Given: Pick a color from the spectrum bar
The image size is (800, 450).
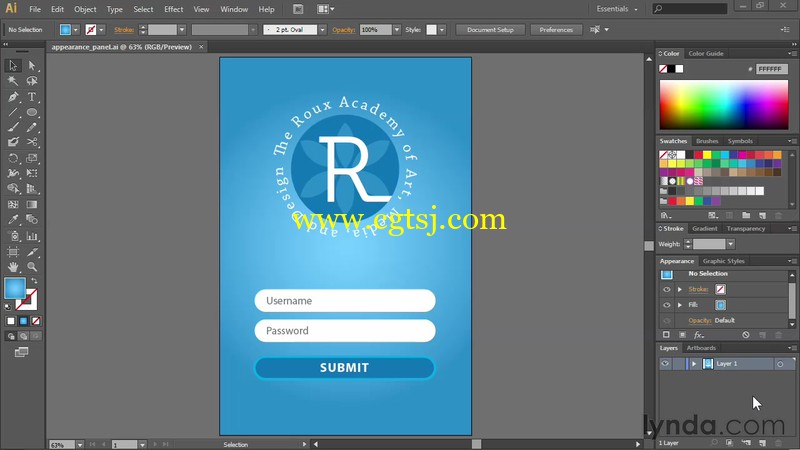Looking at the screenshot, I should (724, 105).
